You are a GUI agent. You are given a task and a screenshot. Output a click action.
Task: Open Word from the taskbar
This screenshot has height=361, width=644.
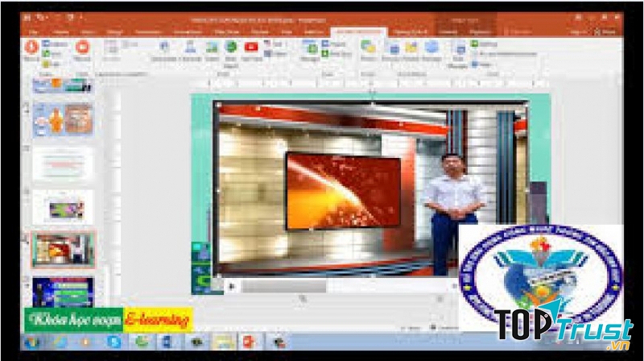[x=167, y=342]
